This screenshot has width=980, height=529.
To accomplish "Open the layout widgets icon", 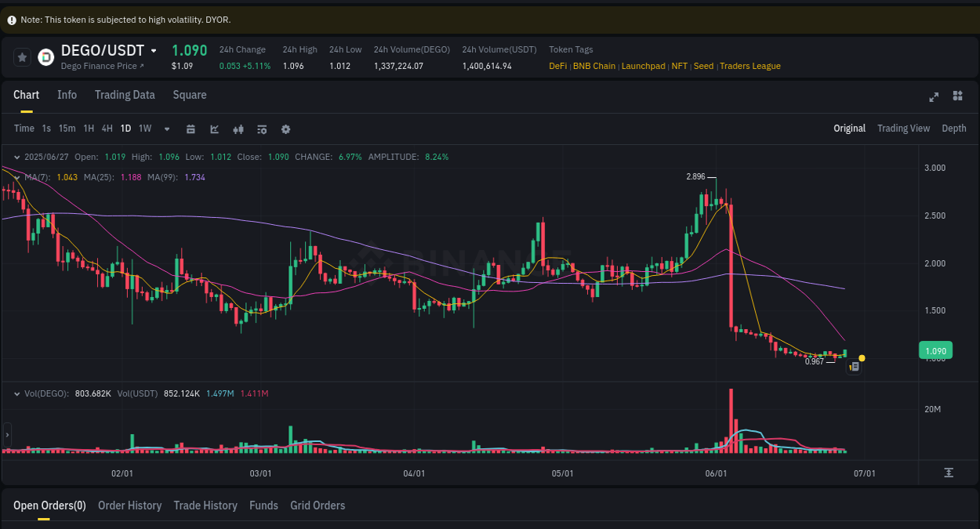I will tap(957, 96).
